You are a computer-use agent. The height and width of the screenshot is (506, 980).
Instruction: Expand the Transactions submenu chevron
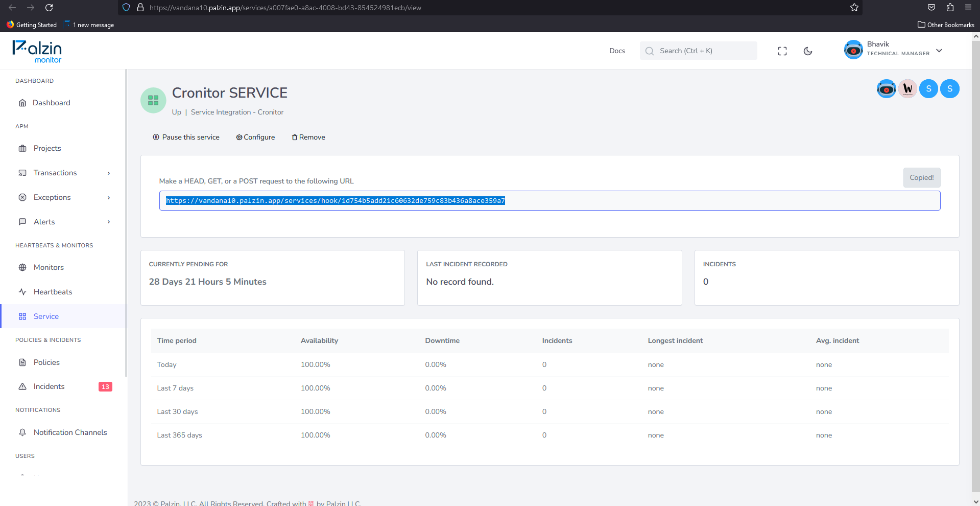109,173
